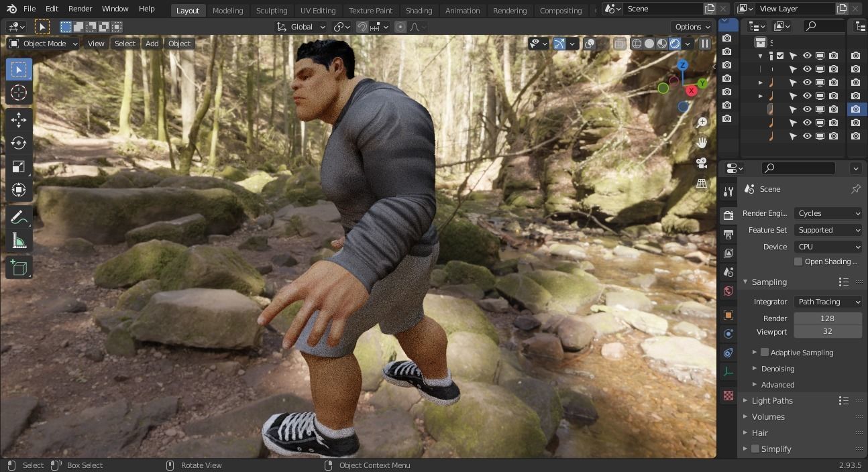Activate the 3D Cursor tool

(x=19, y=93)
